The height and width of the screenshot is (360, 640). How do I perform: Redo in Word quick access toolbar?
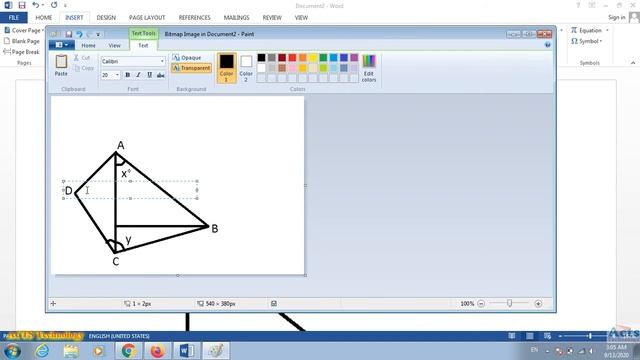(54, 5)
